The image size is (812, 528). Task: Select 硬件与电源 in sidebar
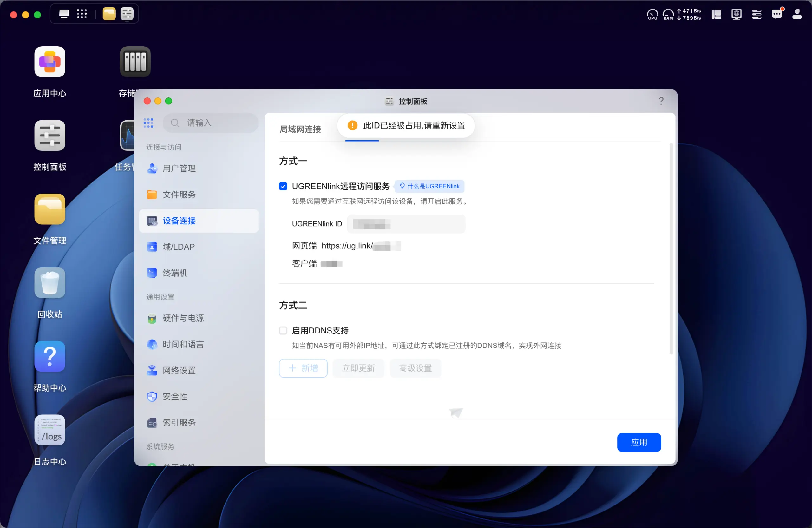[x=199, y=318]
